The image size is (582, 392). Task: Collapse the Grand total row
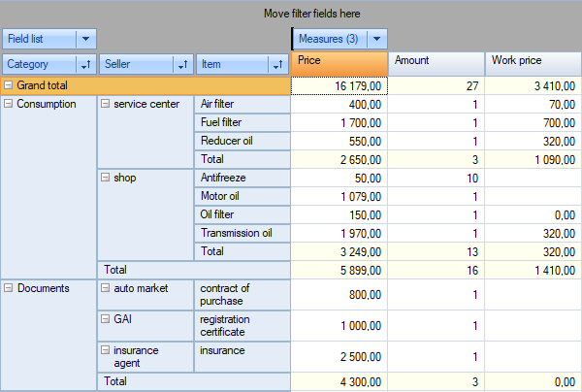click(x=9, y=85)
